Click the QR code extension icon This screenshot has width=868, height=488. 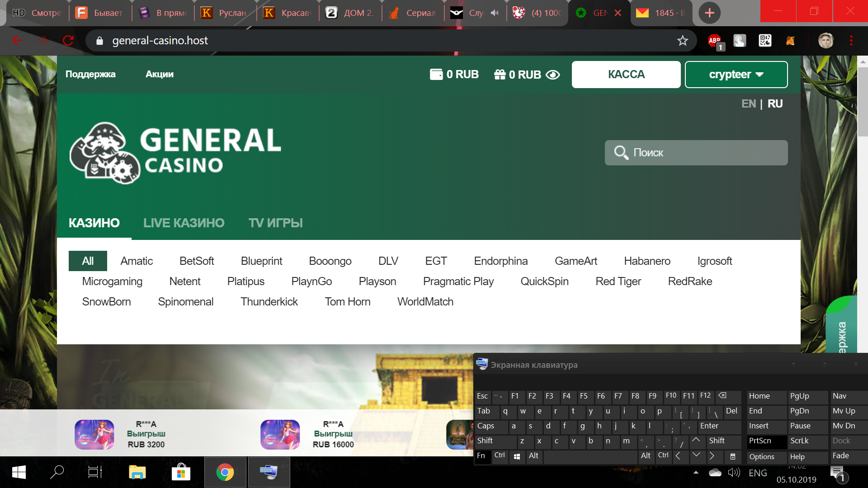pyautogui.click(x=765, y=41)
